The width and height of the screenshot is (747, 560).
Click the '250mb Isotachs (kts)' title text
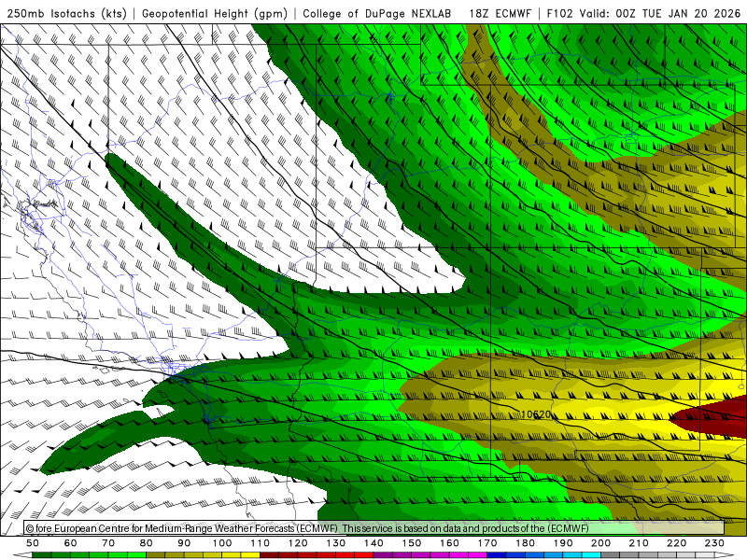[x=66, y=13]
